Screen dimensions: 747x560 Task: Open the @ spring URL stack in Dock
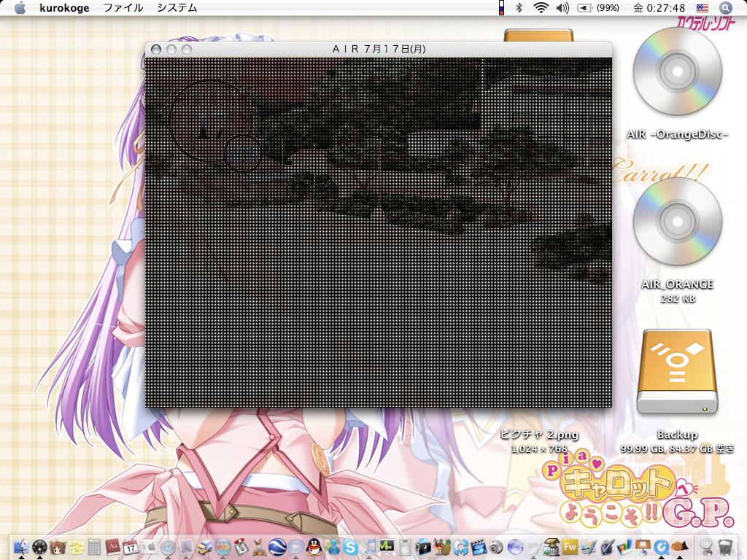[x=706, y=548]
